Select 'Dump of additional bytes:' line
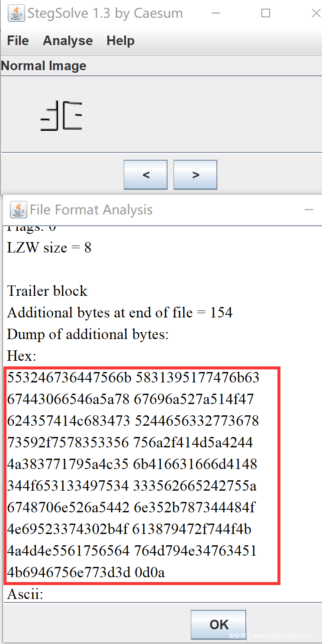Screen dimensions: 322x644 88,334
